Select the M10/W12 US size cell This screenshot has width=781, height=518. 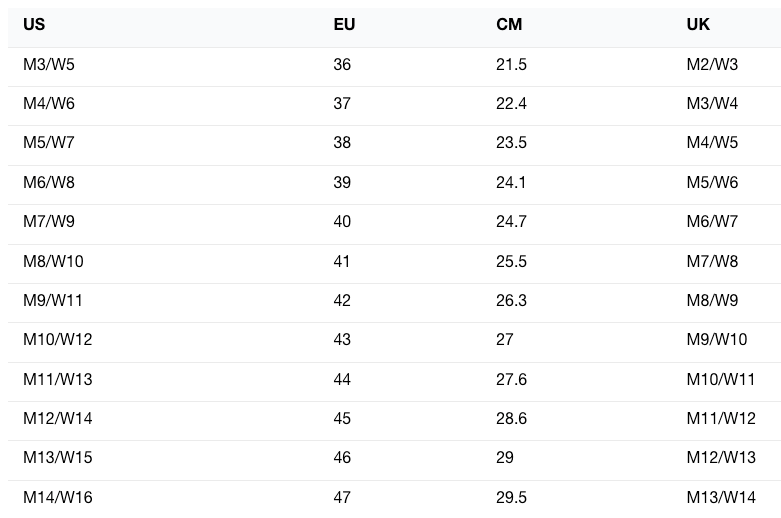(57, 340)
